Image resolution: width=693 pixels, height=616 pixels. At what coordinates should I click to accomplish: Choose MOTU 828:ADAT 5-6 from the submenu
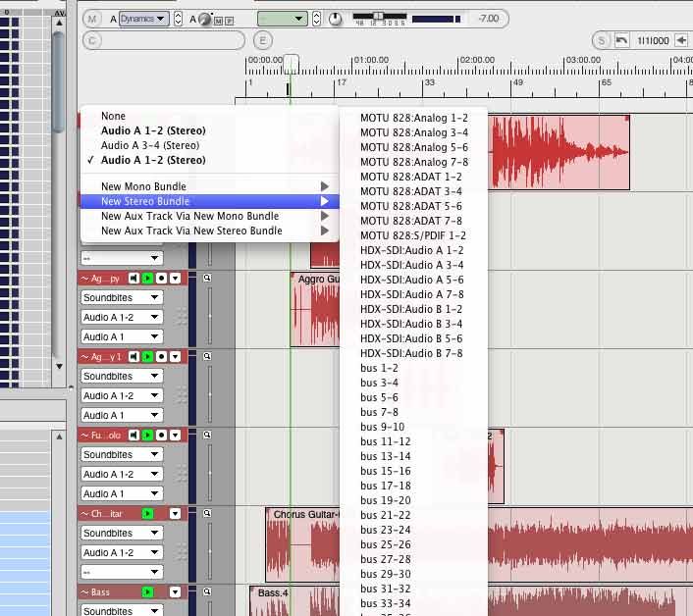pyautogui.click(x=413, y=206)
